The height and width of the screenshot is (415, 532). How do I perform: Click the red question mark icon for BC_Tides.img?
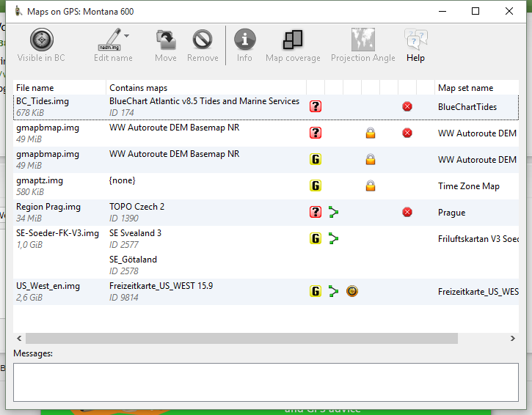click(316, 106)
